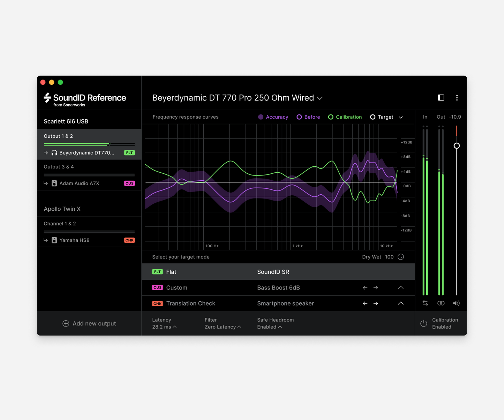Click Add new output
Screen dimensions: 504x420
coord(89,323)
